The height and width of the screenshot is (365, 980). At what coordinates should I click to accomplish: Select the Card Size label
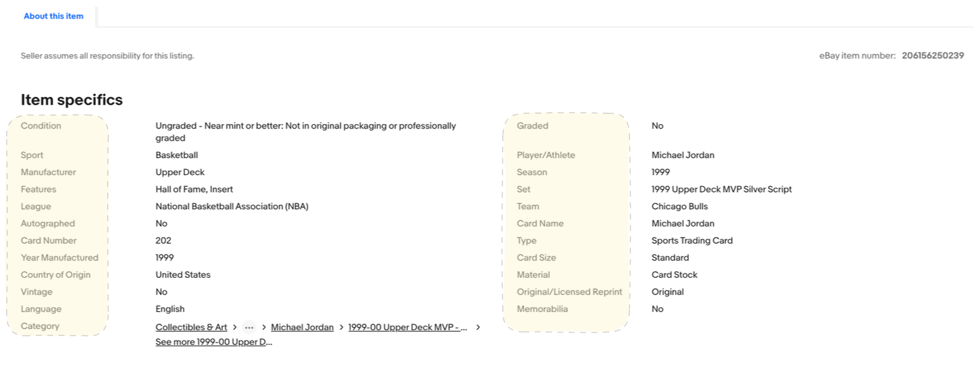[x=537, y=258]
